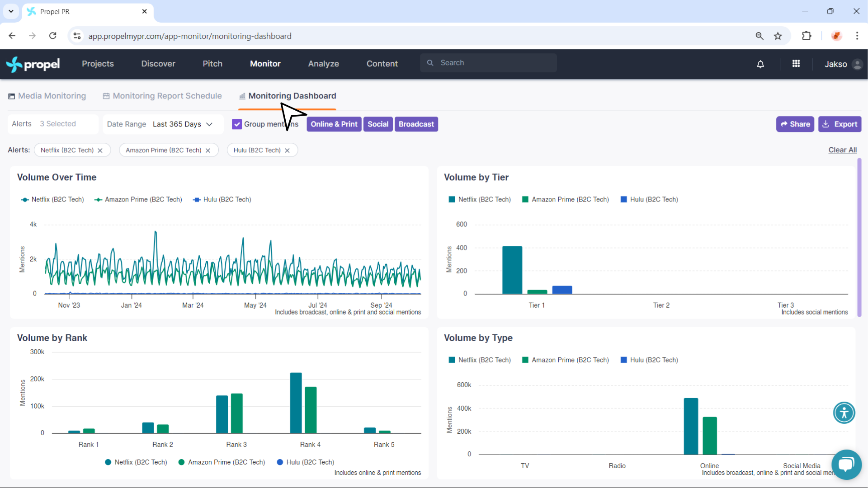868x488 pixels.
Task: Toggle Netflix in Volume by Tier legend
Action: click(480, 200)
